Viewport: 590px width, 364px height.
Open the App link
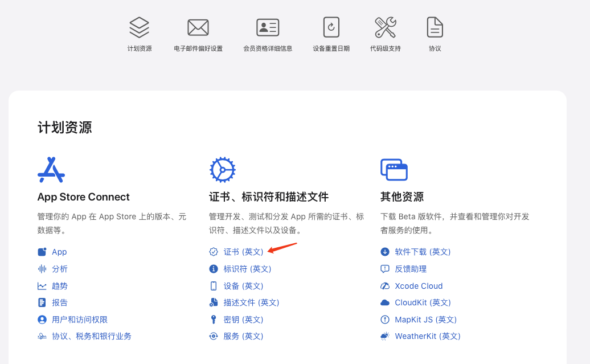tap(59, 252)
